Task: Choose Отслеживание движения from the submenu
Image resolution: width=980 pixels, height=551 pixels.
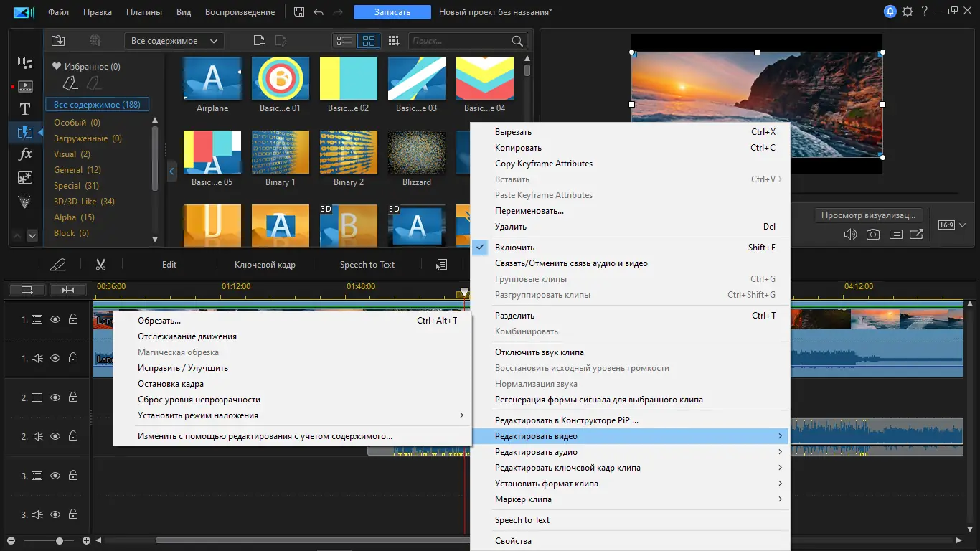Action: (292, 336)
